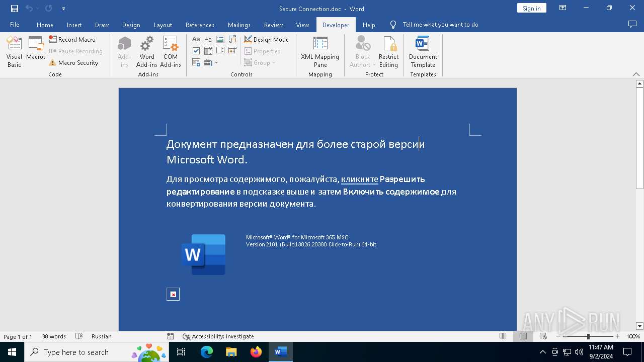
Task: Open Ribbon Display Options
Action: point(562,8)
